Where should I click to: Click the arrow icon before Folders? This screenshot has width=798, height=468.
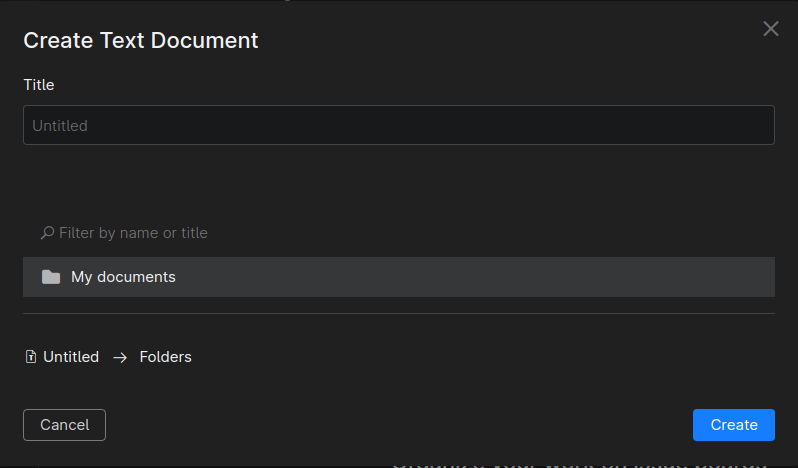point(120,358)
